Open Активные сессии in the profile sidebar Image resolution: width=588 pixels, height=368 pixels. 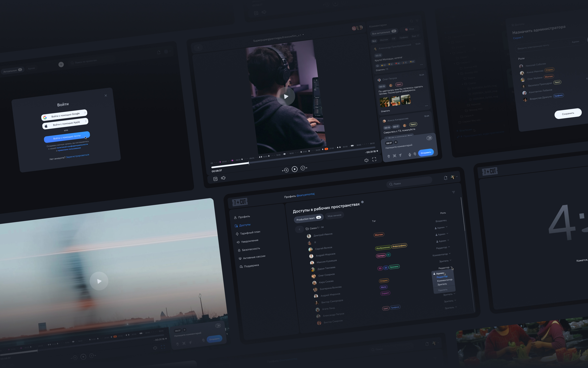coord(252,257)
